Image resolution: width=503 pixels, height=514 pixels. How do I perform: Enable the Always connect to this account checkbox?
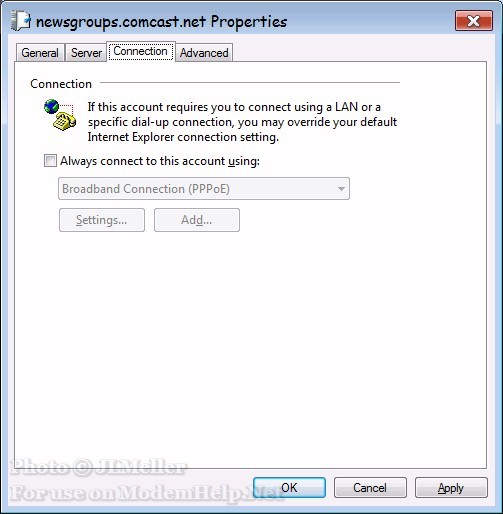50,161
